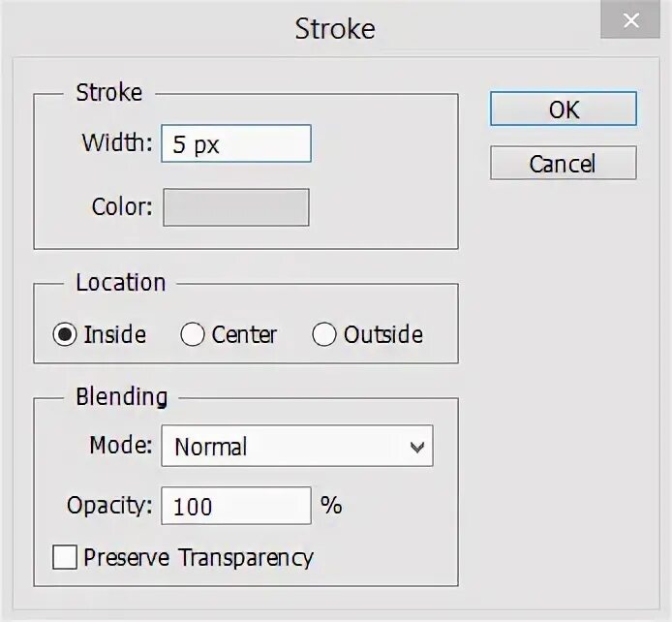This screenshot has height=622, width=672.
Task: Choose the Center location option
Action: tap(193, 335)
